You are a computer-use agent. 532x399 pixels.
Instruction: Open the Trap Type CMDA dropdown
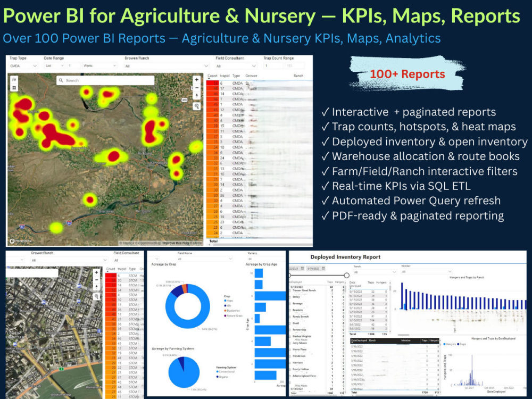[x=23, y=66]
